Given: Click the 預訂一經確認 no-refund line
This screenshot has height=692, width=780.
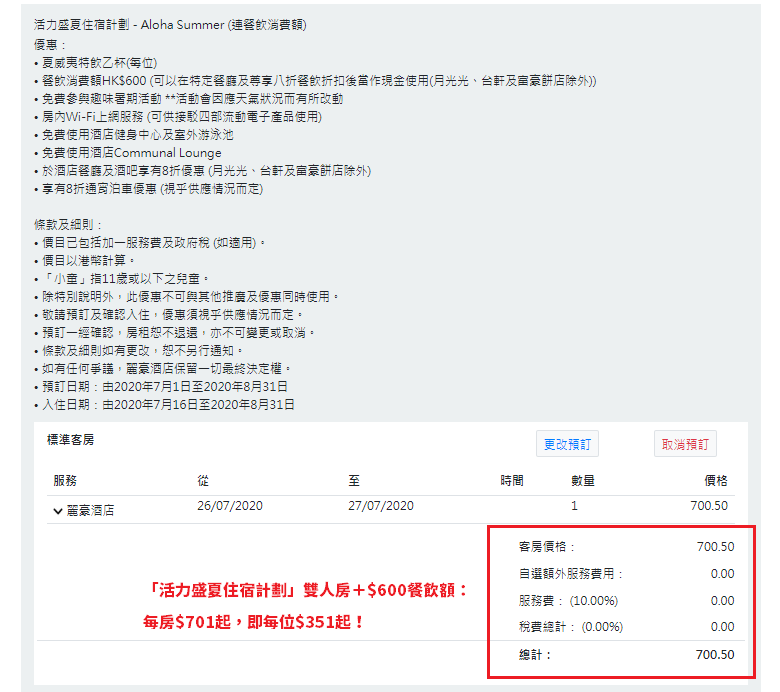Looking at the screenshot, I should coord(175,333).
